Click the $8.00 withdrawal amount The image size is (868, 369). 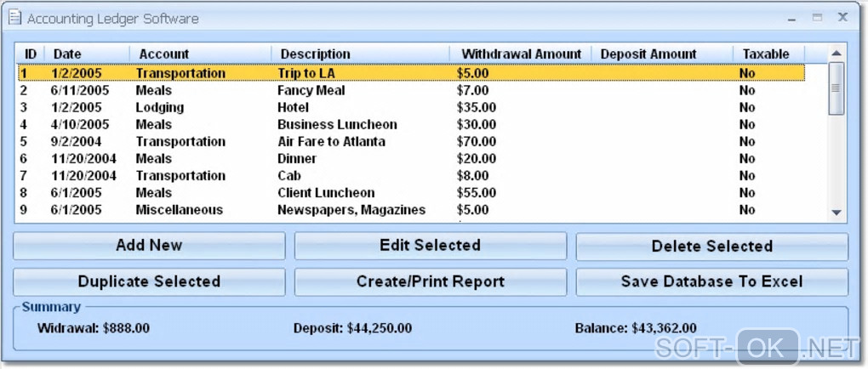coord(473,176)
